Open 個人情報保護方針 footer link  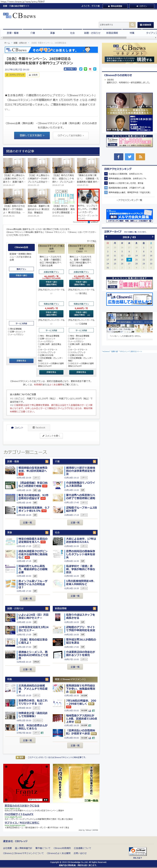click(x=23, y=848)
